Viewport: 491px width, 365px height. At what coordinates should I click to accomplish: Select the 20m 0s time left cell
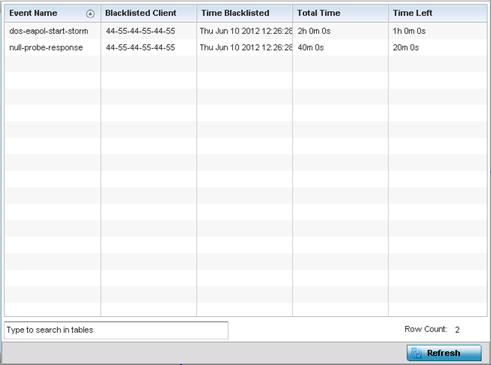(406, 47)
